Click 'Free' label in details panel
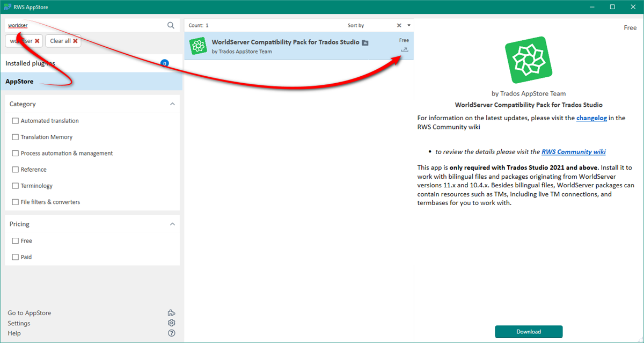This screenshot has width=644, height=343. tap(630, 28)
